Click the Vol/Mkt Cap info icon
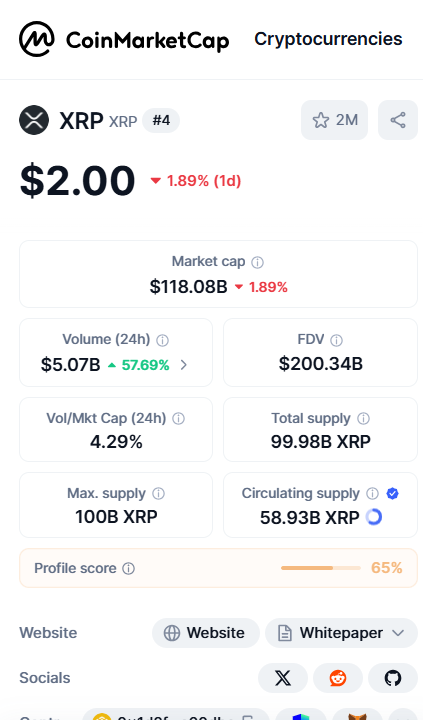The width and height of the screenshot is (423, 720). coord(178,419)
